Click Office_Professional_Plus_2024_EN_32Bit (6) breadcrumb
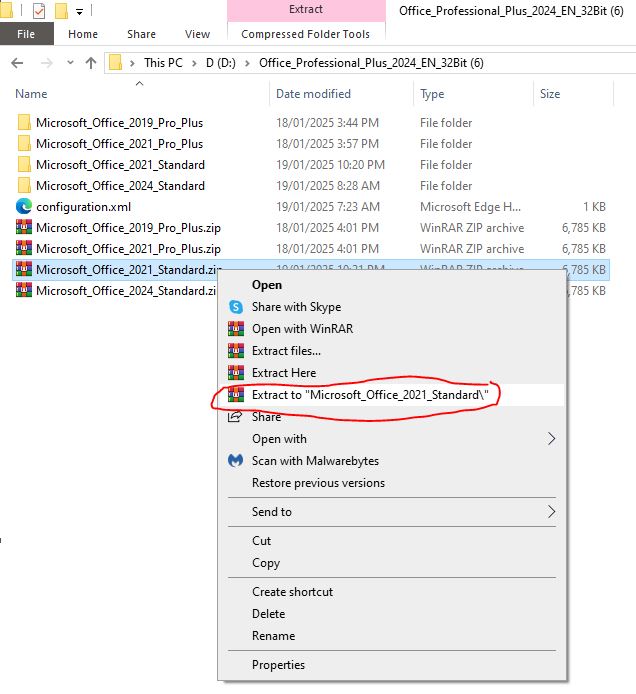Viewport: 636px width, 694px height. 371,63
